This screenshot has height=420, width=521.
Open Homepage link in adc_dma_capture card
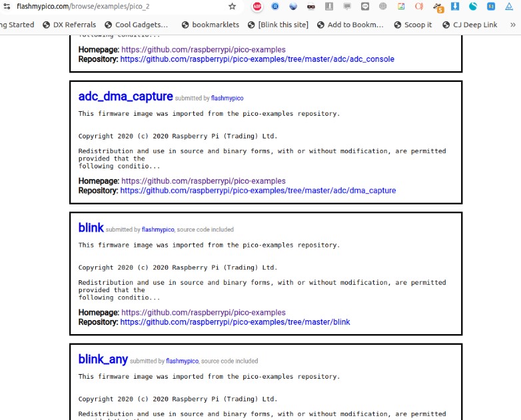pos(203,181)
